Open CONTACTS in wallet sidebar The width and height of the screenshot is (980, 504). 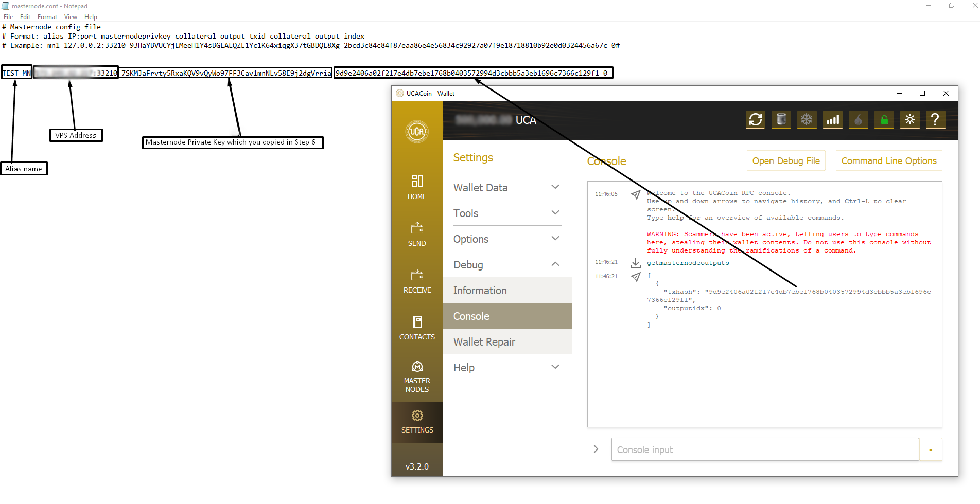point(417,328)
